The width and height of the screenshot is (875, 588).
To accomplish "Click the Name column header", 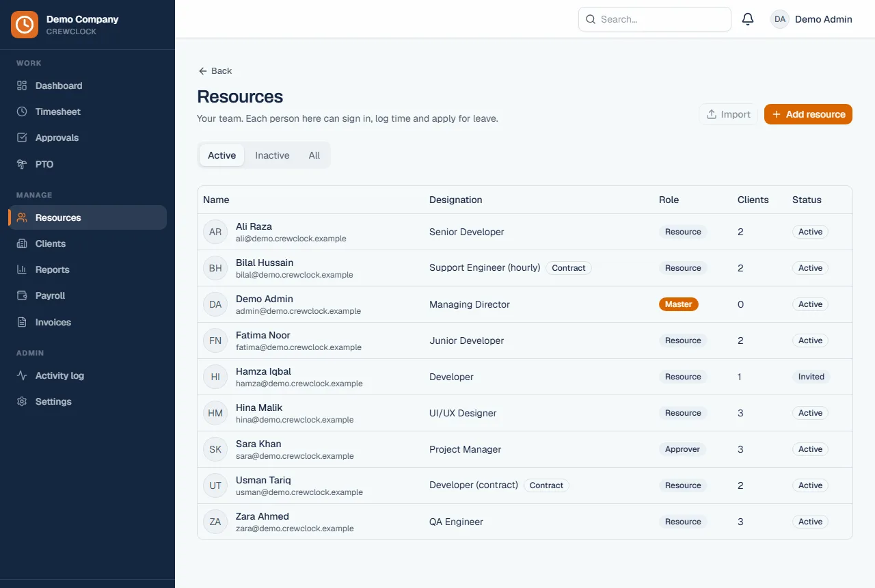I will pyautogui.click(x=216, y=200).
